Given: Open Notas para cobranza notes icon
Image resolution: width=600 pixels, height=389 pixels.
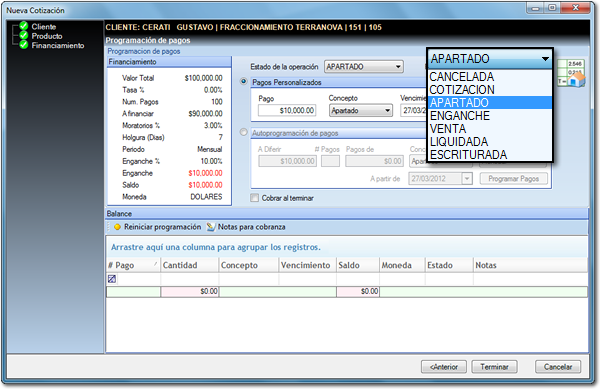Looking at the screenshot, I should tap(211, 227).
